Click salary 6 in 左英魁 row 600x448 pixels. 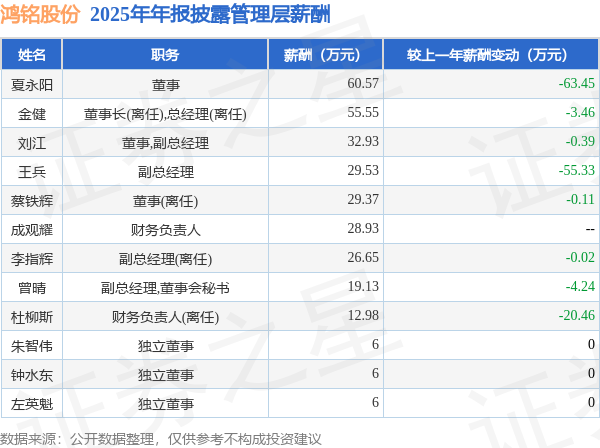click(375, 402)
